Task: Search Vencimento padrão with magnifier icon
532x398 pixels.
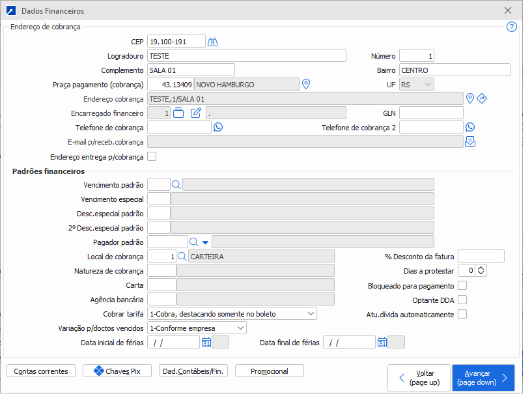Action: pyautogui.click(x=176, y=185)
